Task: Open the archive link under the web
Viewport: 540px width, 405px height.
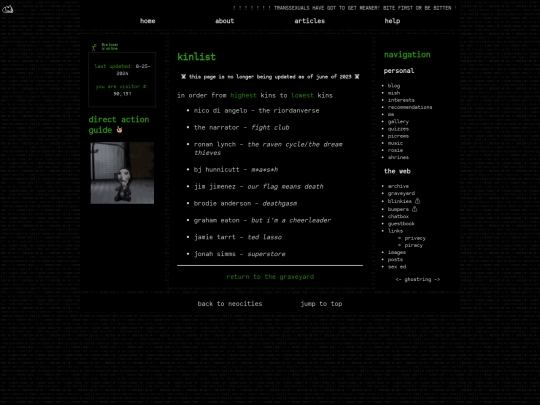Action: pos(398,186)
